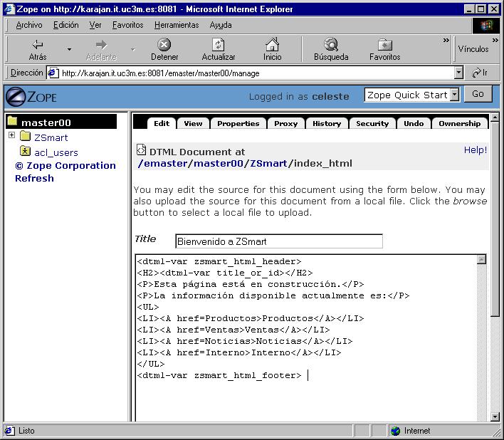Screen dimensions: 504x440
Task: Open the ZSmart path link
Action: 268,163
